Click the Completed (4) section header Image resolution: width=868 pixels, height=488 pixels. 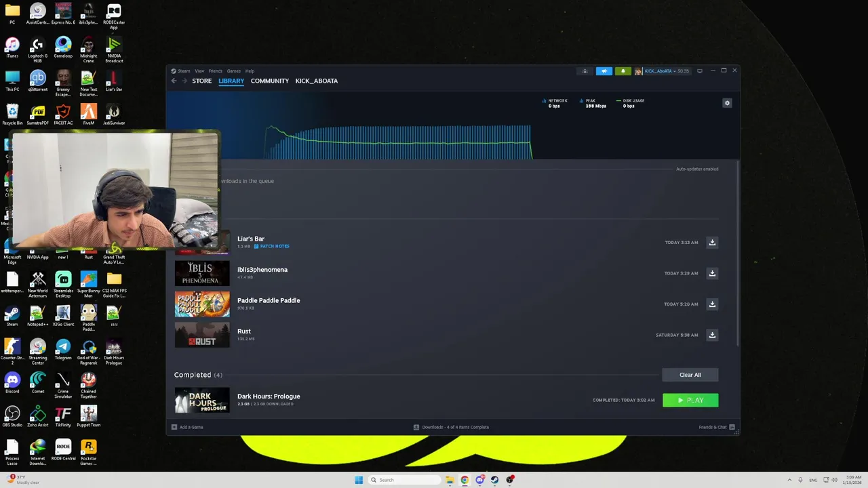point(198,375)
